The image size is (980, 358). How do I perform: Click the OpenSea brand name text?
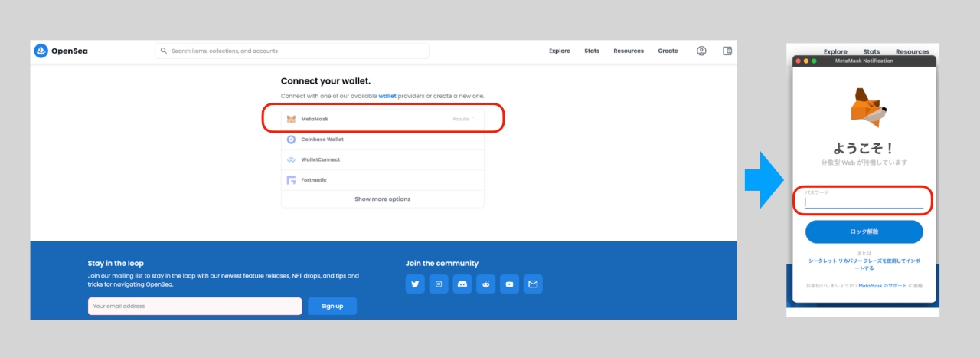click(70, 51)
